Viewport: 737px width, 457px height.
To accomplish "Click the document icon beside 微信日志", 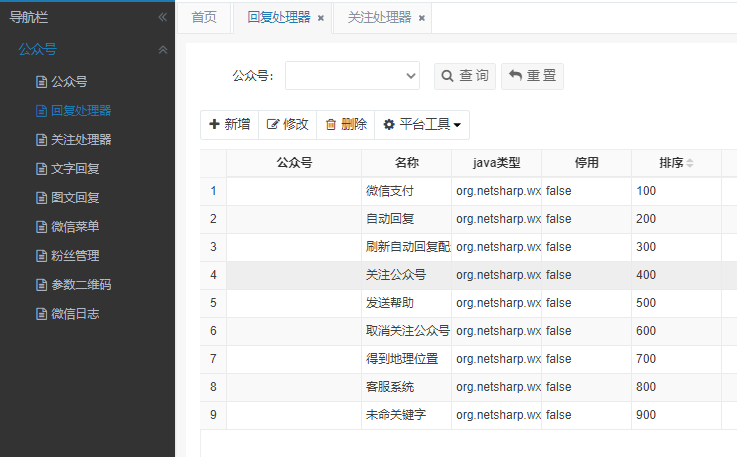I will pos(41,314).
